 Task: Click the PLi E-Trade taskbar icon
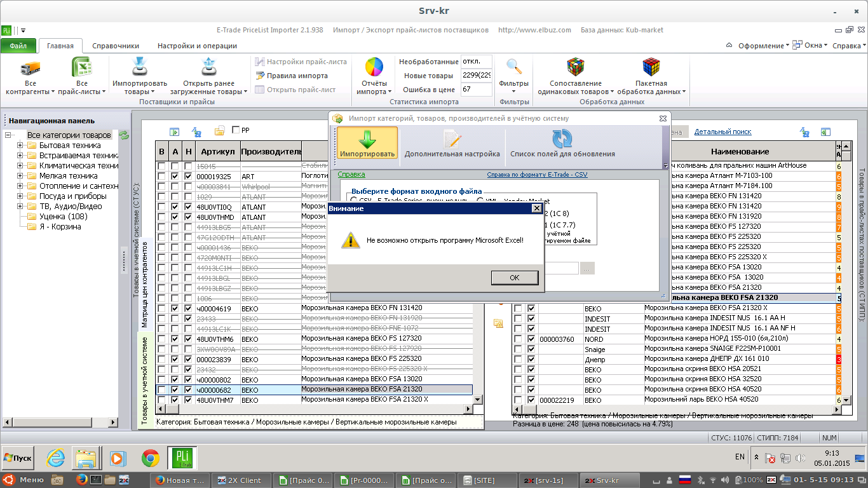(182, 457)
